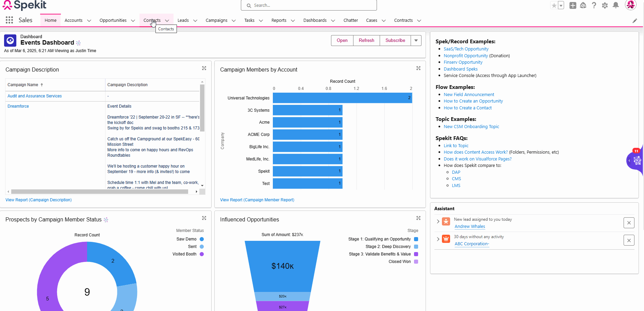Click Spekit sparkle beside Events Dashboard title
The image size is (644, 311).
(78, 43)
